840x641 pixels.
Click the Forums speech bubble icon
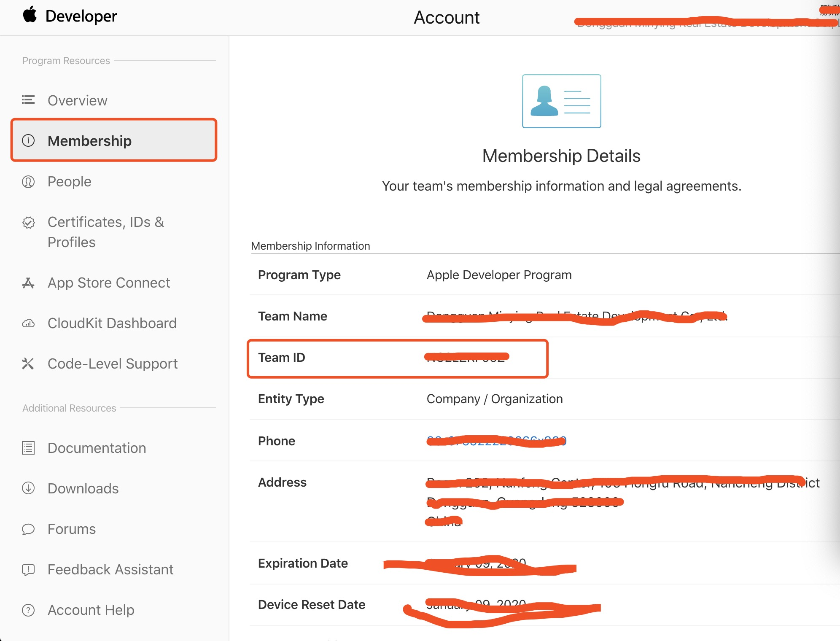[x=28, y=529]
